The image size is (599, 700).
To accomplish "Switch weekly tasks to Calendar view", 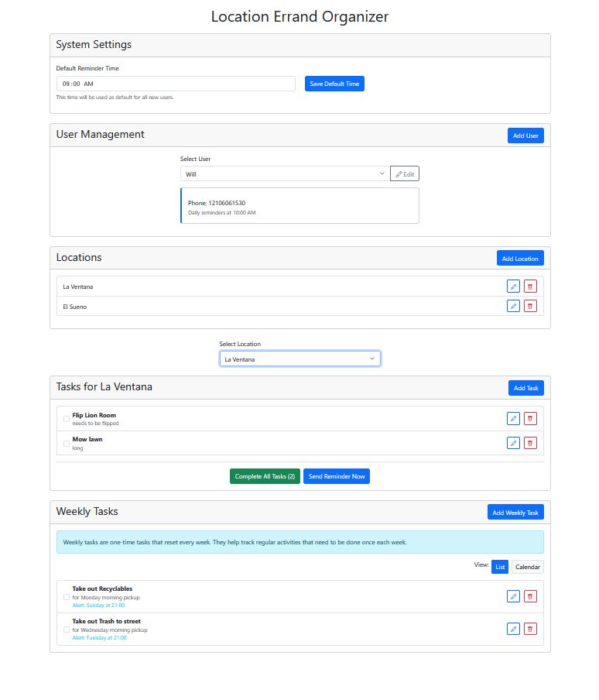I will point(527,567).
